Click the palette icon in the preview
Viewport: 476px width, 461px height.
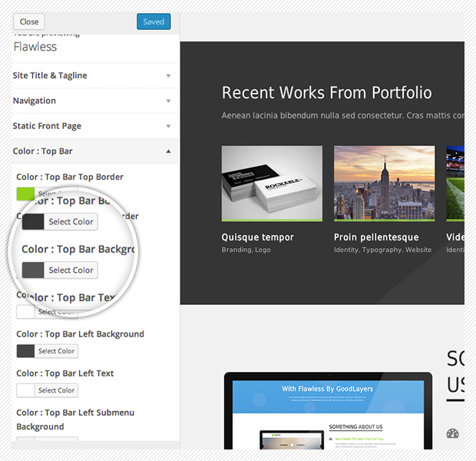coord(454,434)
